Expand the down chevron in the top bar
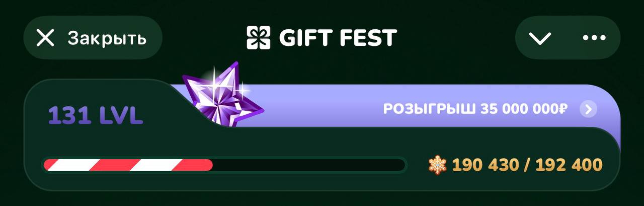This screenshot has height=206, width=644. click(x=540, y=38)
